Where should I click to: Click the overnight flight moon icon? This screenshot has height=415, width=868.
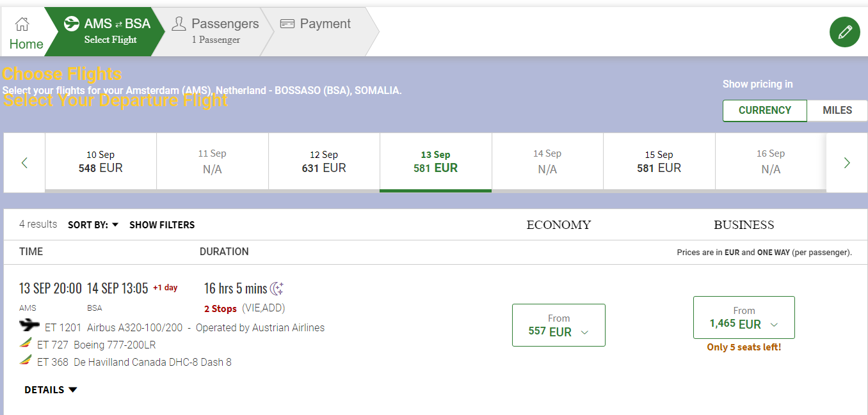pos(277,288)
